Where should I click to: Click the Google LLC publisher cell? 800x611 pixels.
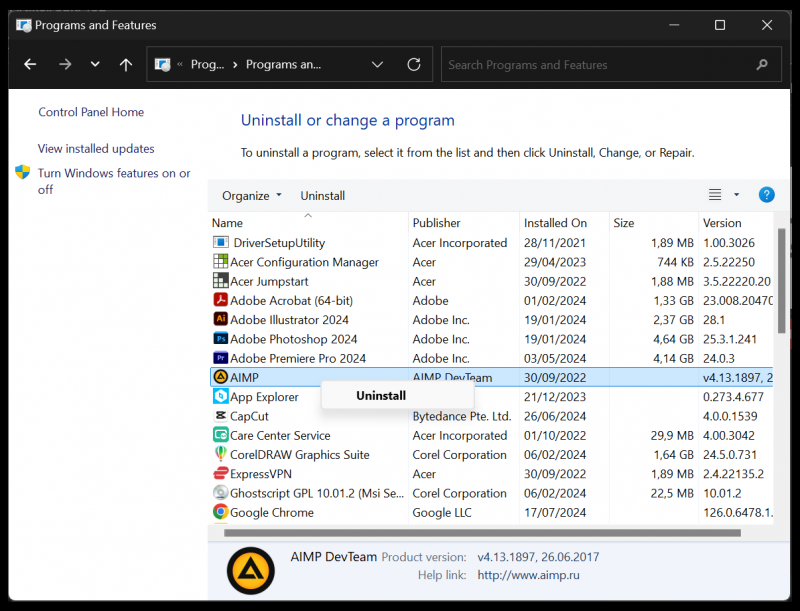click(x=442, y=513)
